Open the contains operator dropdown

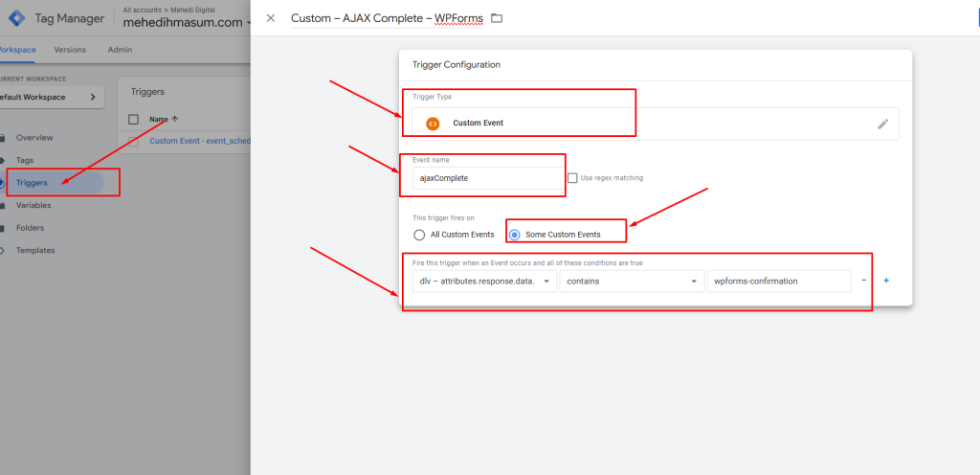tap(630, 282)
